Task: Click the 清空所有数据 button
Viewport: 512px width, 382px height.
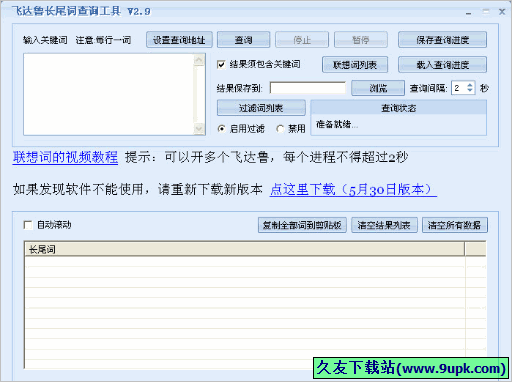Action: 454,225
